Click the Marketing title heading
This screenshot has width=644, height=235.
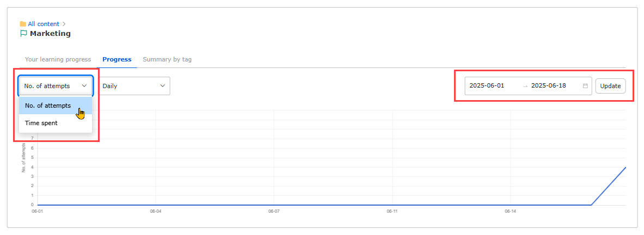pyautogui.click(x=50, y=34)
